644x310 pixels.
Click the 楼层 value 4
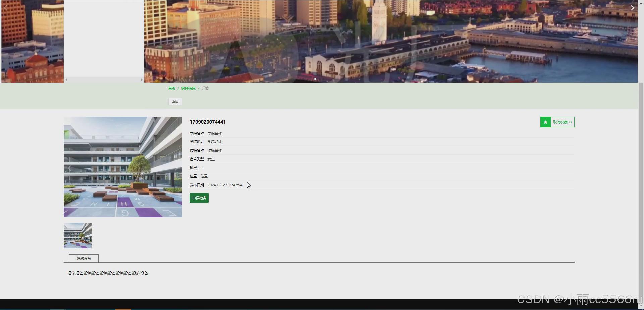201,168
